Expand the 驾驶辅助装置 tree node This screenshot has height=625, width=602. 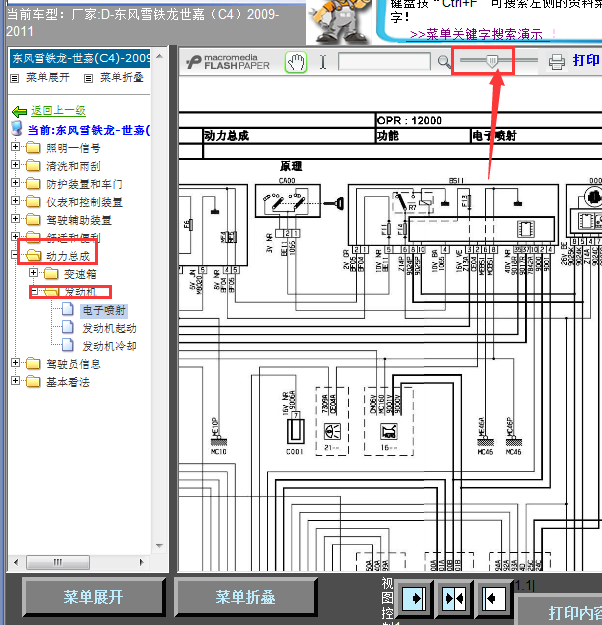tap(15, 218)
